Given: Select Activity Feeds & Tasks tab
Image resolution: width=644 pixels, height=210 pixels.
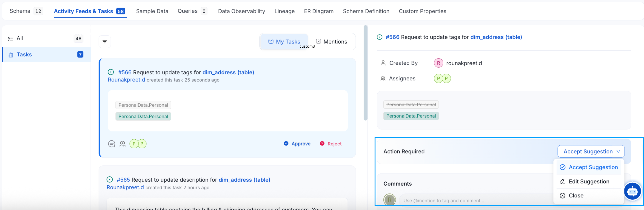Looking at the screenshot, I should pyautogui.click(x=90, y=11).
